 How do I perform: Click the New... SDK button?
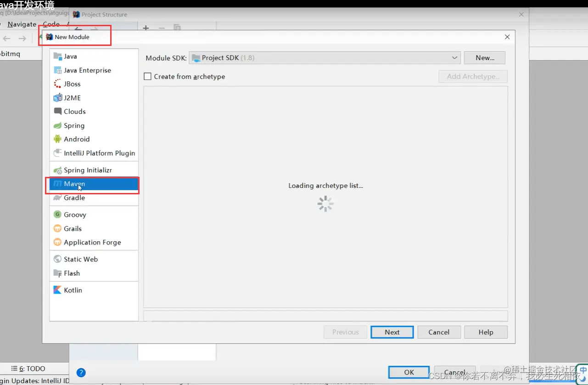[x=485, y=58]
